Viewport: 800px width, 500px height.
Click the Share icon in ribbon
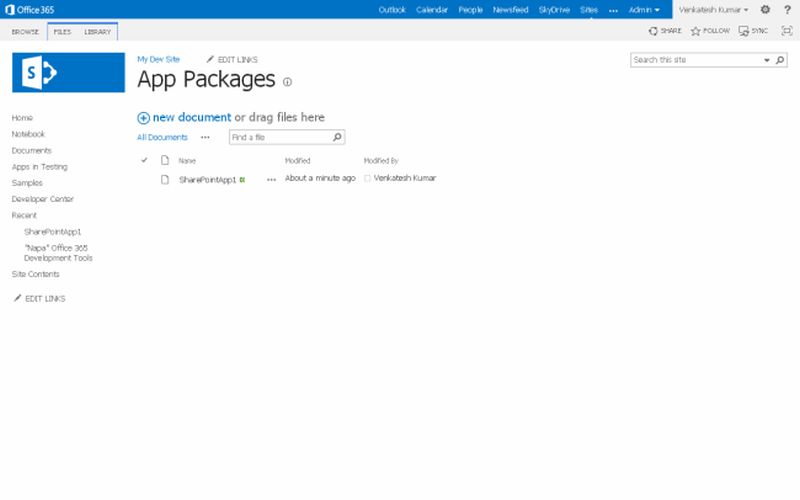coord(653,31)
